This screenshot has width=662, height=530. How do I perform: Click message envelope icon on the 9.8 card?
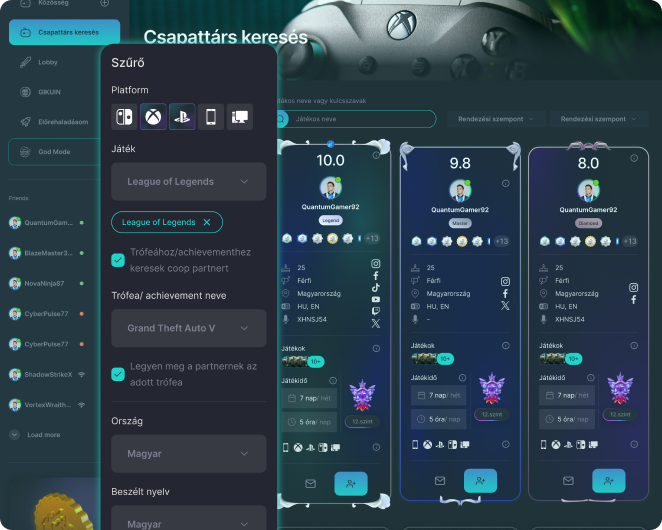pyautogui.click(x=440, y=481)
